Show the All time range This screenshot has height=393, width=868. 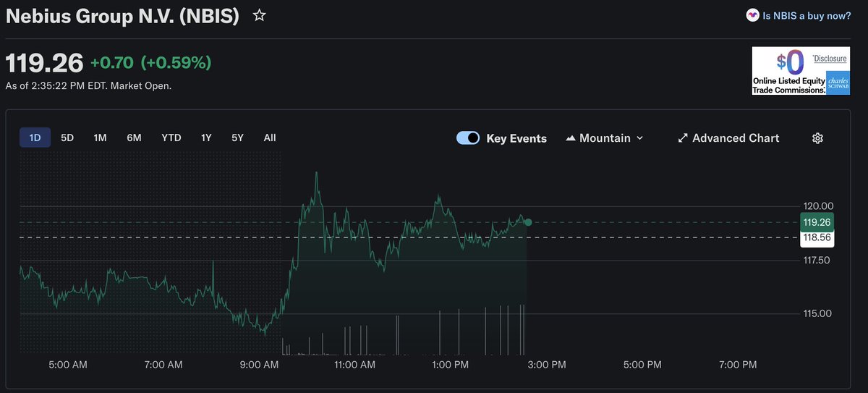270,138
